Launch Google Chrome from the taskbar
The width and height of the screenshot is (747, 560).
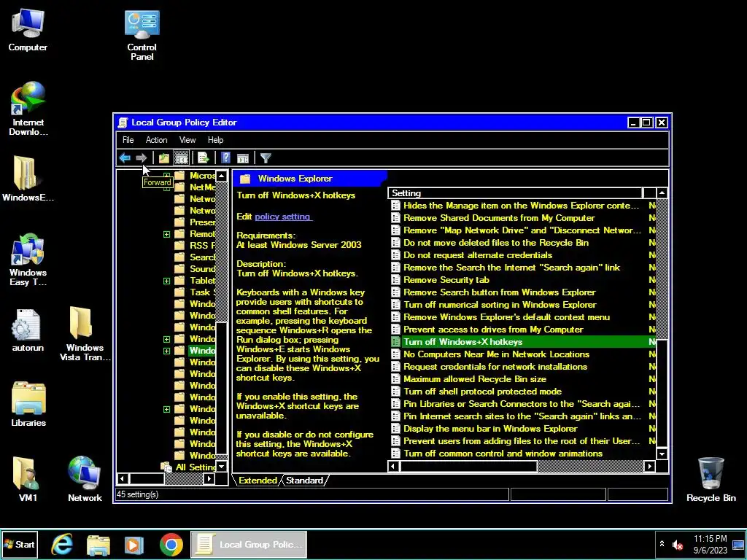coord(171,545)
